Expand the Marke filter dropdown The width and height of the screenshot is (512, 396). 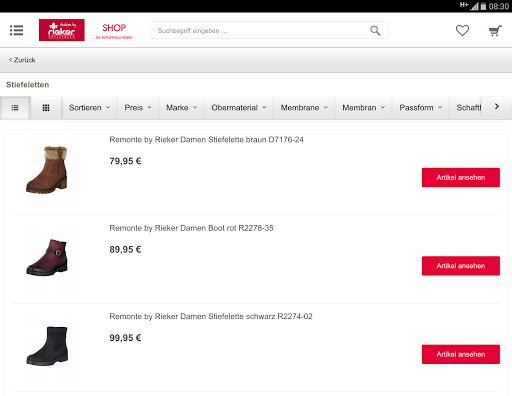click(181, 108)
